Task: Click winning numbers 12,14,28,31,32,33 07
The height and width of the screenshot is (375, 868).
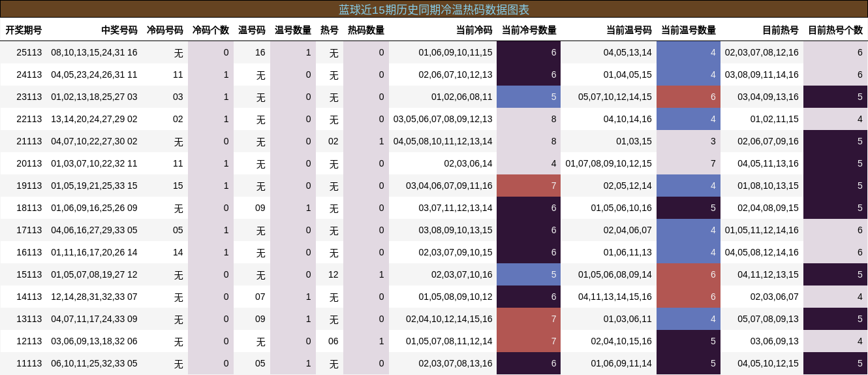Action: (94, 297)
